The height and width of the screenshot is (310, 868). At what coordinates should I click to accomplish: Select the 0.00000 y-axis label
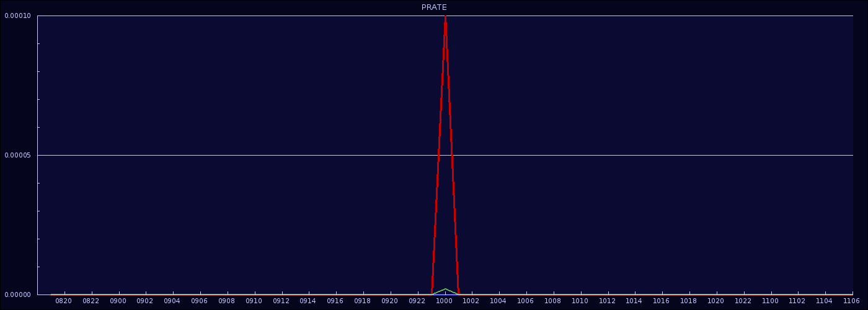(x=17, y=294)
